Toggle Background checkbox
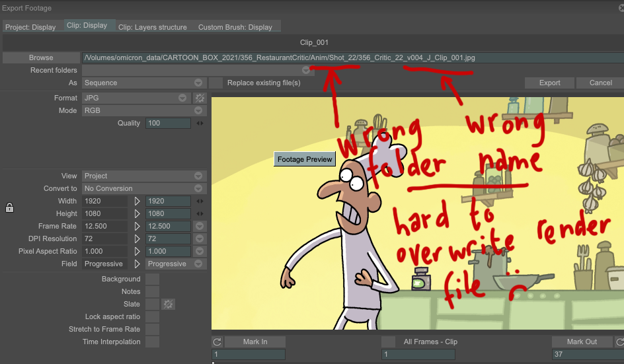Image resolution: width=624 pixels, height=364 pixels. pos(153,279)
